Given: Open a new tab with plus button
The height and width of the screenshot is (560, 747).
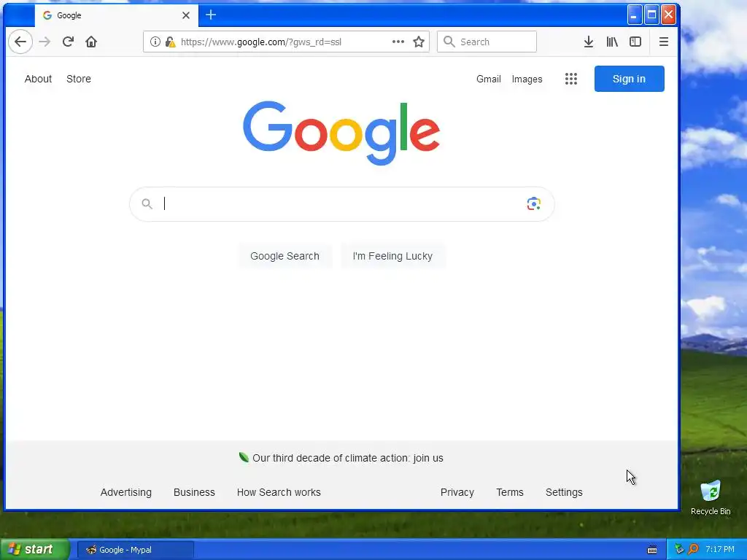Looking at the screenshot, I should (211, 15).
